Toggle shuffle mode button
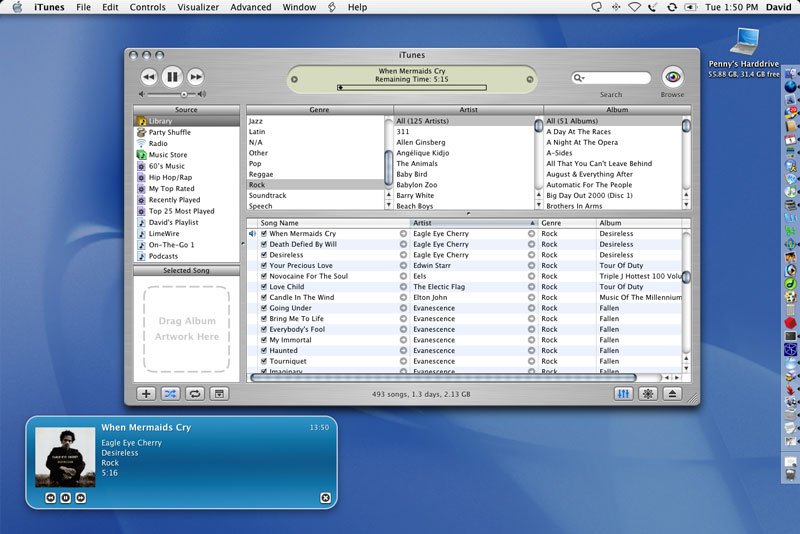The image size is (800, 534). [170, 394]
